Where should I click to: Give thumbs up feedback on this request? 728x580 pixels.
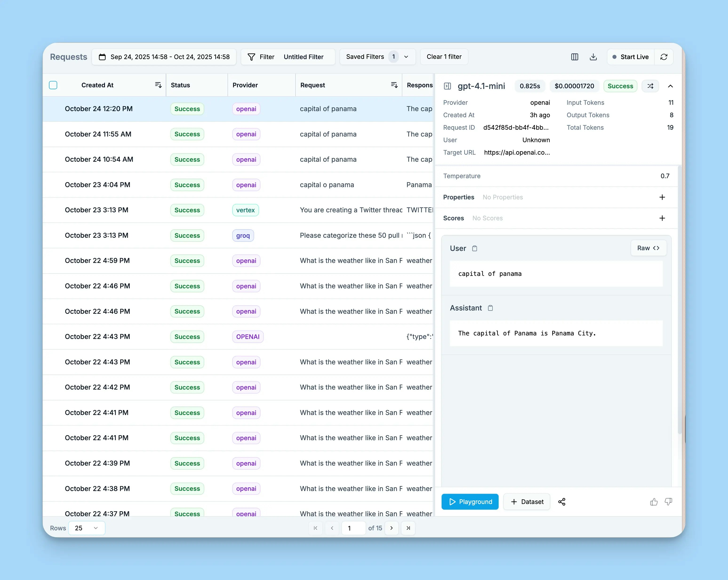[x=654, y=502]
